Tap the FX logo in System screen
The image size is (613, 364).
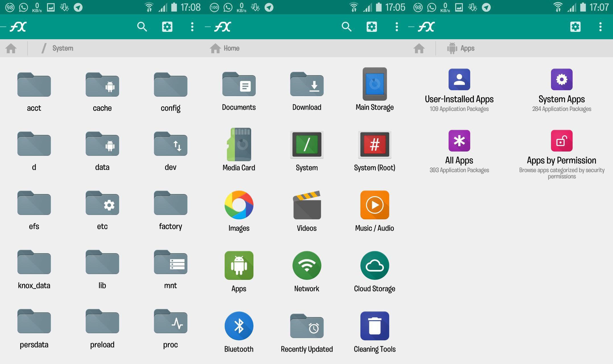(x=18, y=27)
